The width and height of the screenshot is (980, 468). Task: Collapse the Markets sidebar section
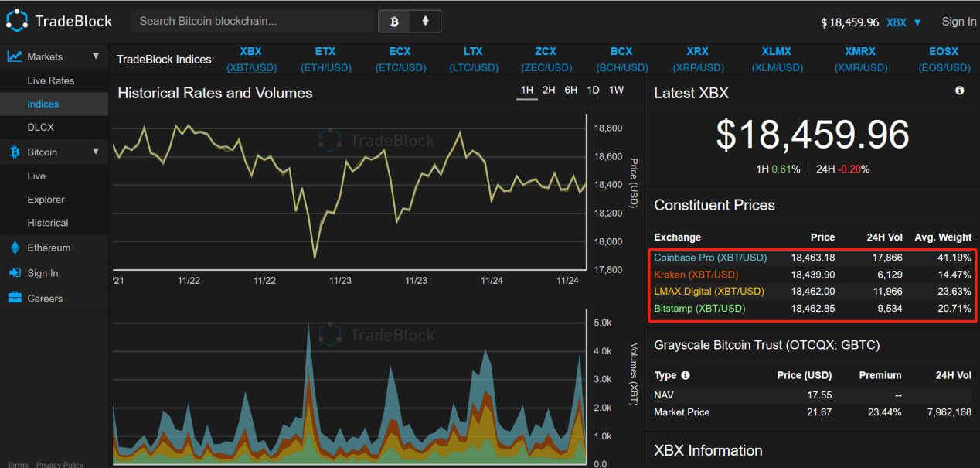click(x=96, y=56)
